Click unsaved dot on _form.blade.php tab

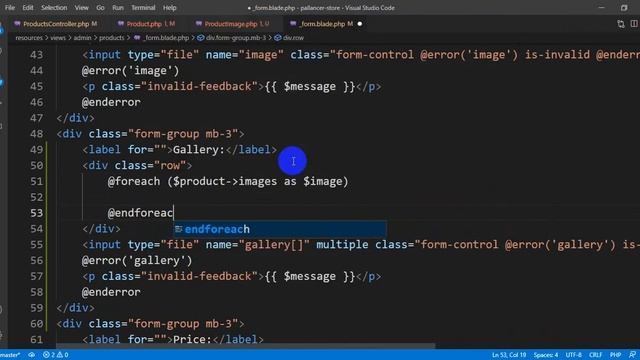point(360,24)
